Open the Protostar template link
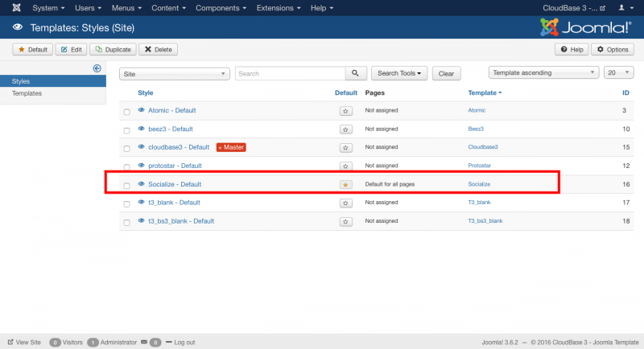Screen dimensions: 644x349 [479, 166]
